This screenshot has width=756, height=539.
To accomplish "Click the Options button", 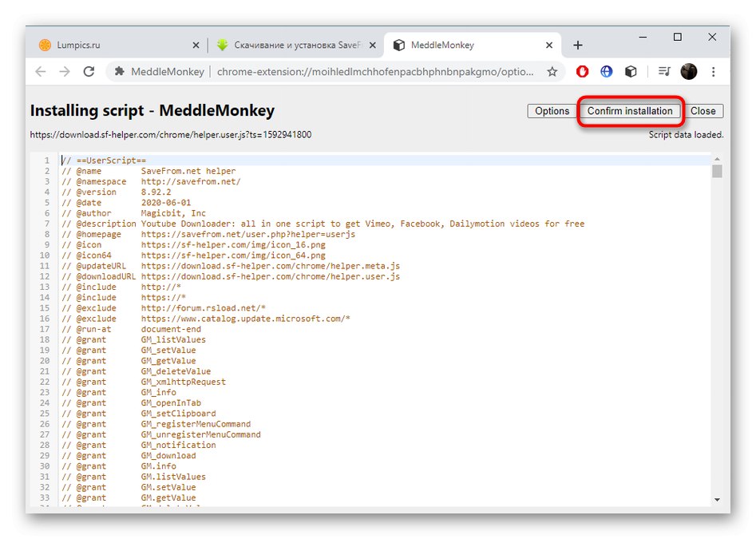I will tap(552, 111).
